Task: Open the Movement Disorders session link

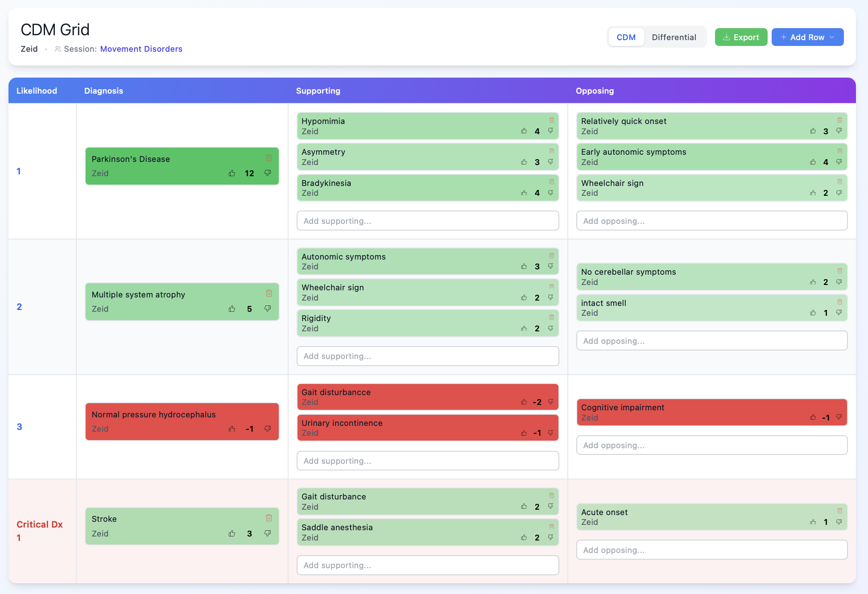Action: (141, 49)
